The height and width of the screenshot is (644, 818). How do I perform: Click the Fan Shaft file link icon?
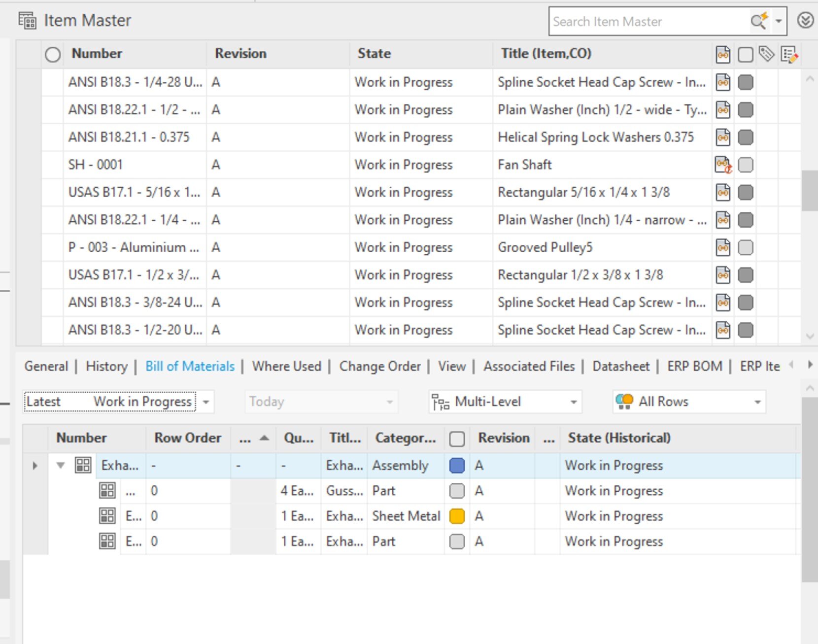pyautogui.click(x=723, y=165)
